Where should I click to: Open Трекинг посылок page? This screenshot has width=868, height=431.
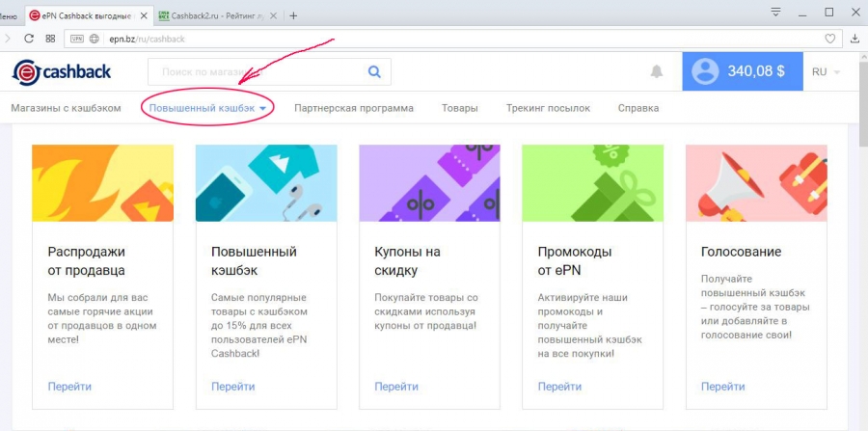(548, 108)
